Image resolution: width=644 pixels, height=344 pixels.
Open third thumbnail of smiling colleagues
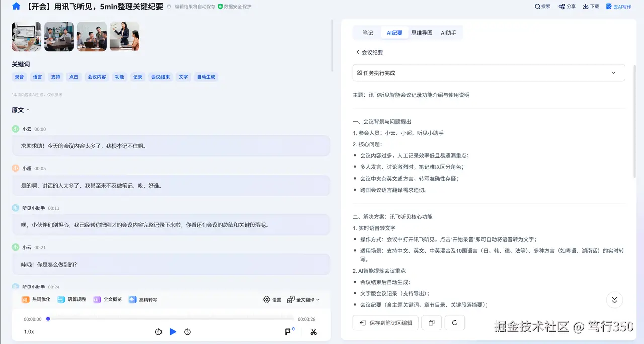[x=92, y=36]
